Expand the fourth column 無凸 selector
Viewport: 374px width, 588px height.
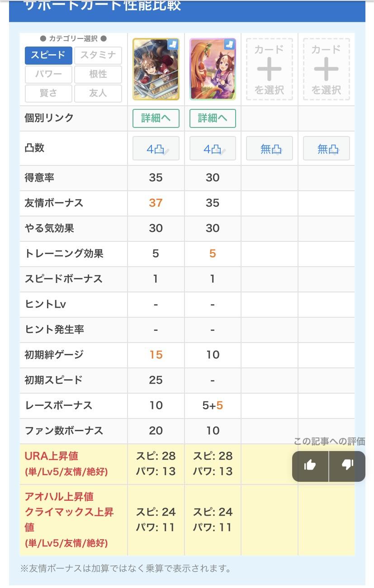click(326, 149)
